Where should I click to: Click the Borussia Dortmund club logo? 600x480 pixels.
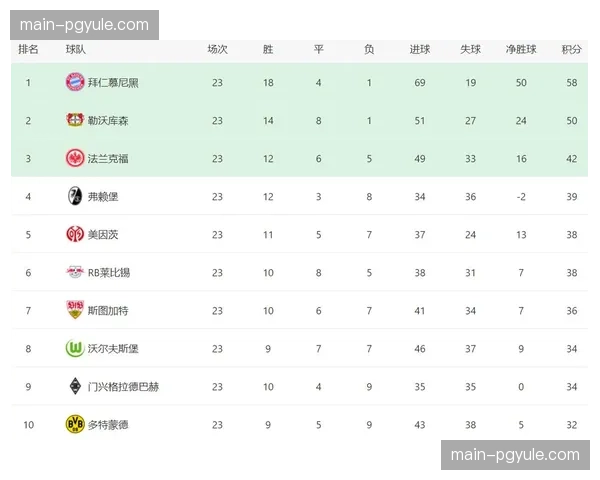[x=75, y=424]
